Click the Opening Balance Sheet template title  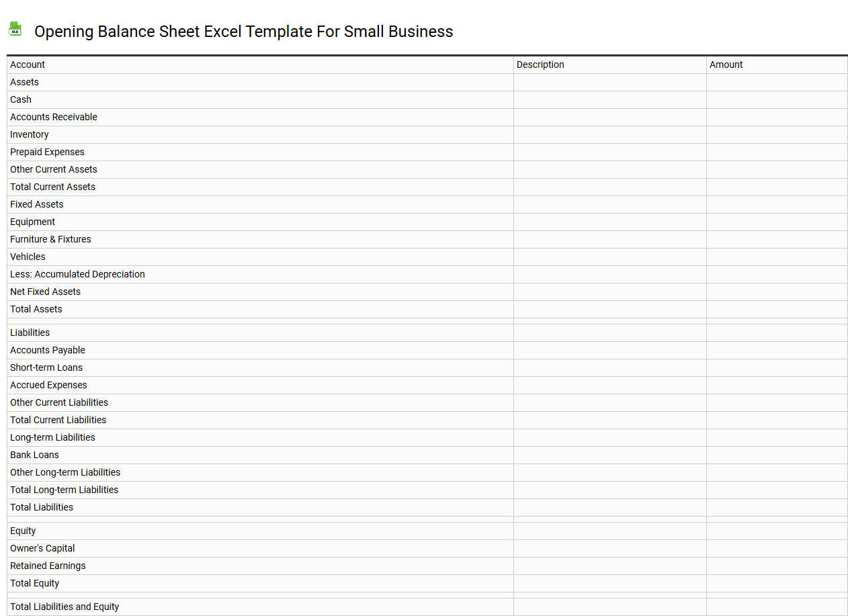[245, 32]
